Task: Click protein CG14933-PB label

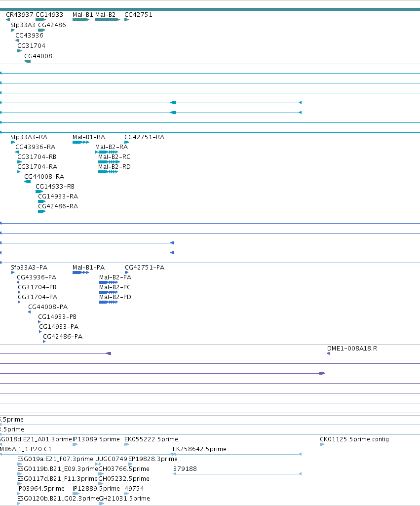Action: 57,317
